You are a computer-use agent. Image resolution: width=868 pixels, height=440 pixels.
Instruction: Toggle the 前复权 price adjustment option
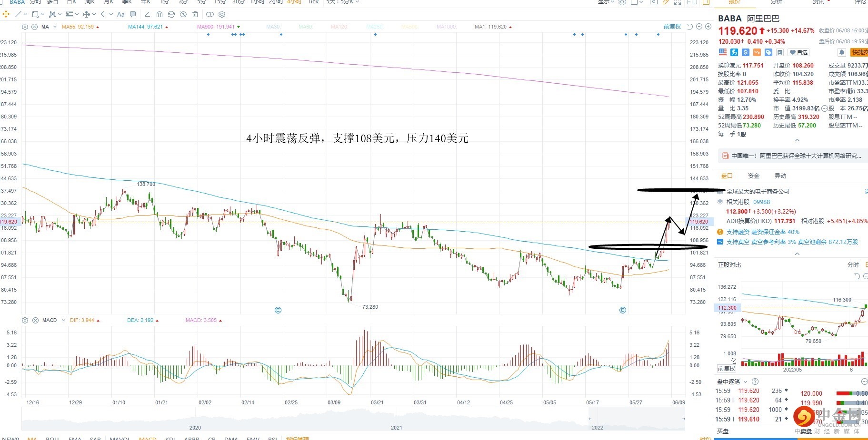(672, 27)
